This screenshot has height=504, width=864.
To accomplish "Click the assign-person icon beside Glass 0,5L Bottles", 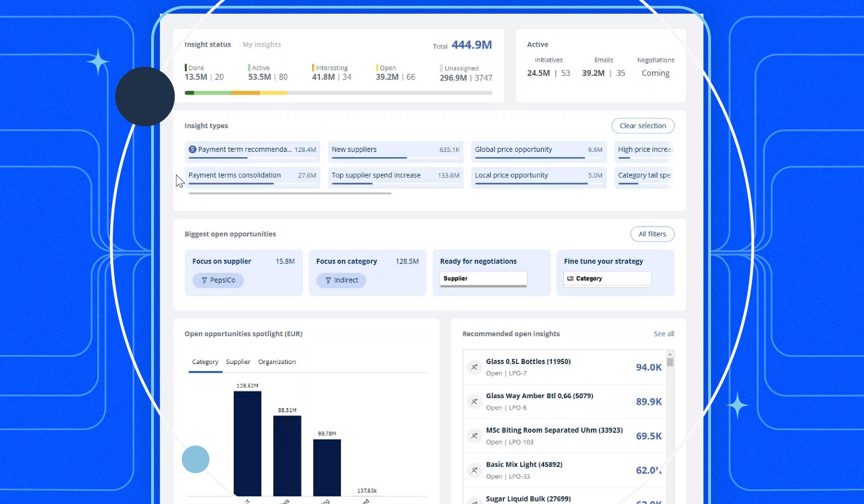I will tap(474, 367).
